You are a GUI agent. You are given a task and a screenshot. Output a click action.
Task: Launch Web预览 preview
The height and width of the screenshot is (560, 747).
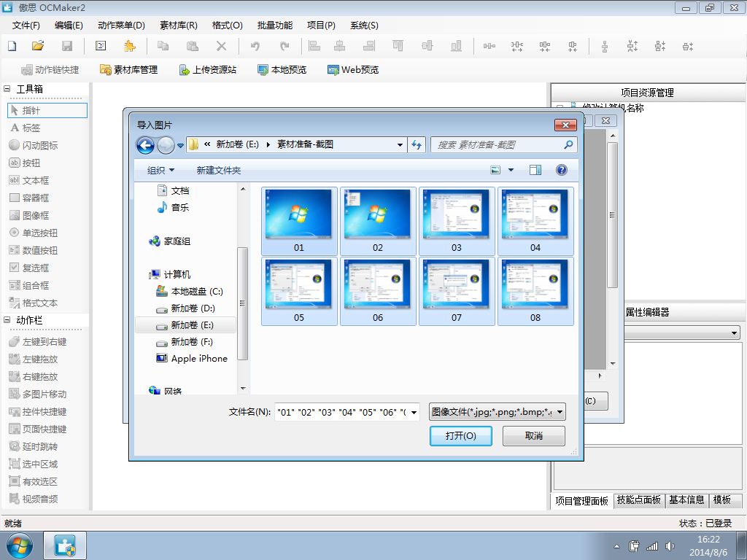tap(353, 69)
